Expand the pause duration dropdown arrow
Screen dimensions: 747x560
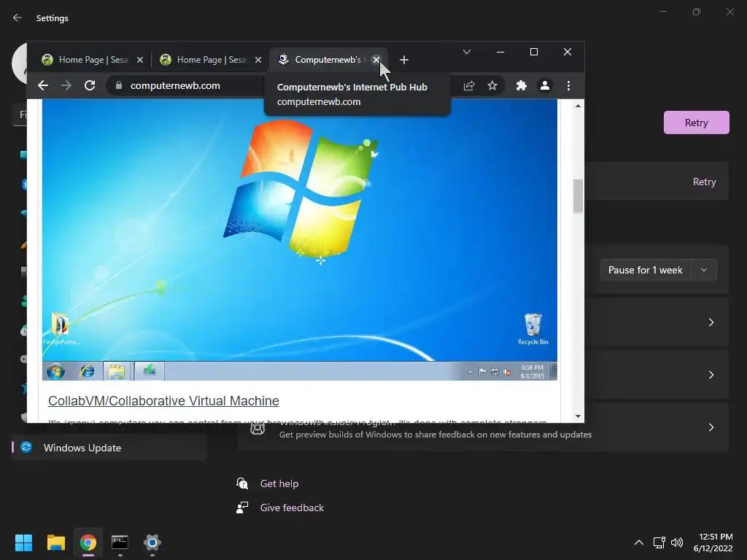(x=704, y=270)
